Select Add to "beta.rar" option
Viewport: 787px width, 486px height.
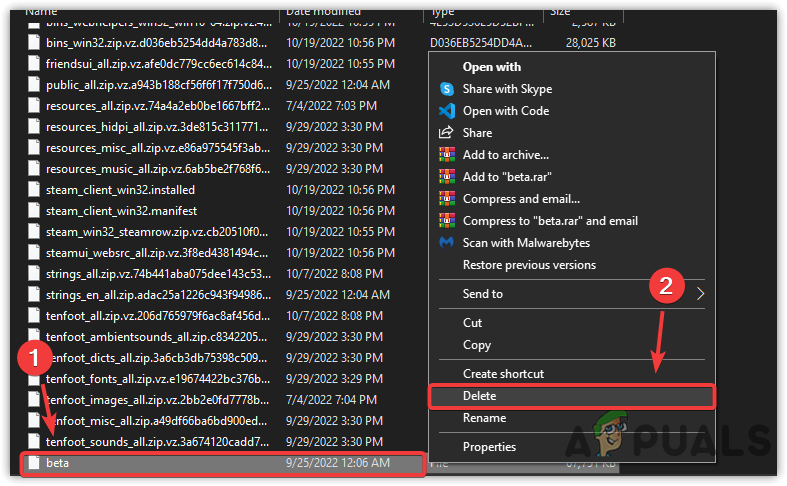(x=507, y=177)
